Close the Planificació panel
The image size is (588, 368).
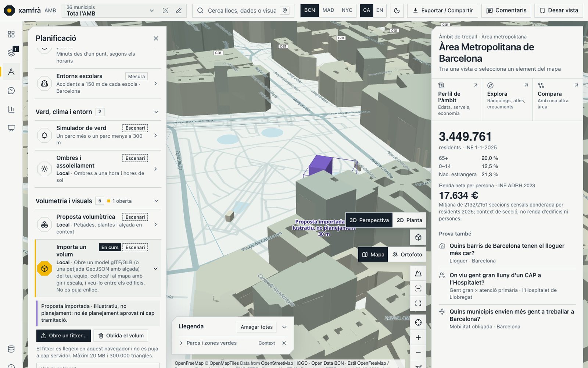tap(156, 38)
